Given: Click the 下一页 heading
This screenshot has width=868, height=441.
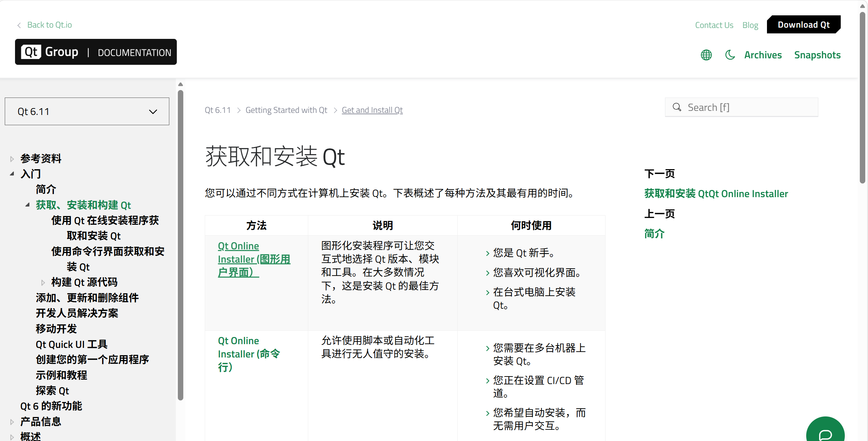Looking at the screenshot, I should (x=659, y=174).
